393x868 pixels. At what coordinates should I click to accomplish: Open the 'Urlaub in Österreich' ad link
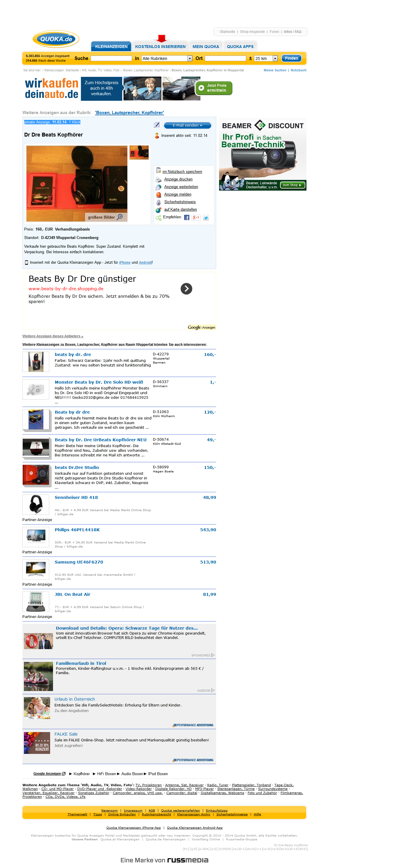75,699
